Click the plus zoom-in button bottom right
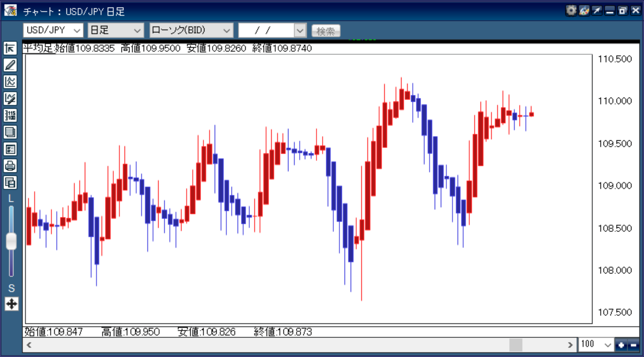This screenshot has height=357, width=644. (621, 345)
